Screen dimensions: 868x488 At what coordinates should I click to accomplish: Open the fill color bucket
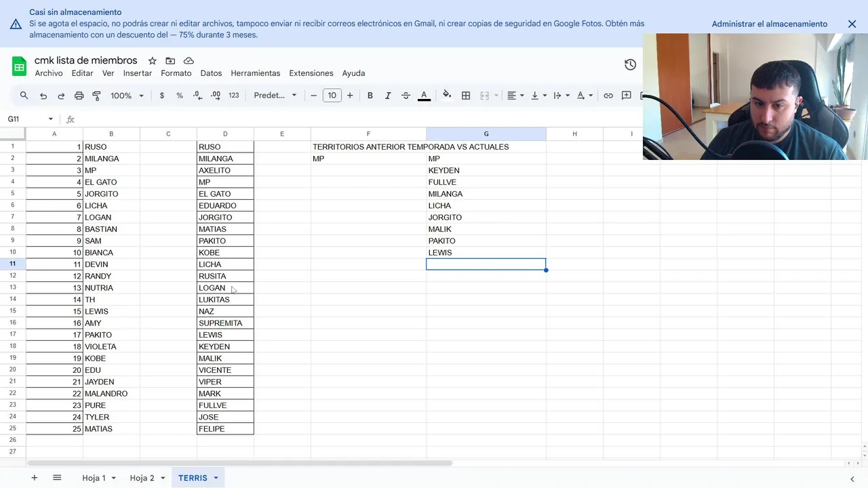pyautogui.click(x=447, y=96)
